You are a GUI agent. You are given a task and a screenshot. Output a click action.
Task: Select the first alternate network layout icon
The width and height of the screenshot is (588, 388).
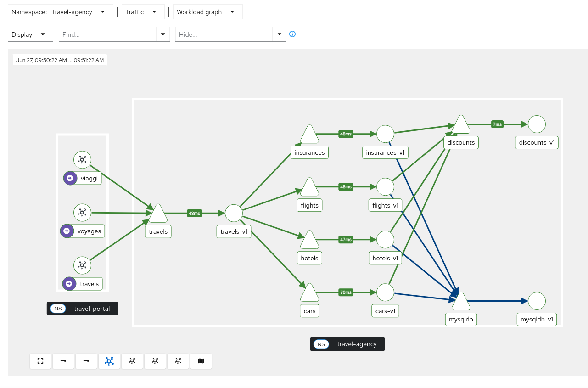coord(132,361)
